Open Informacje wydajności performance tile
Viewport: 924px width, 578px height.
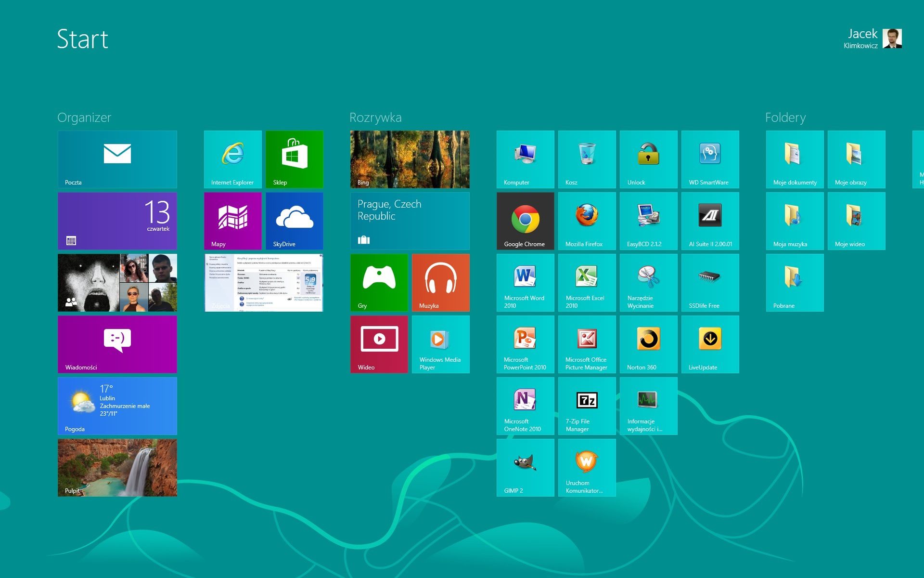click(x=649, y=406)
